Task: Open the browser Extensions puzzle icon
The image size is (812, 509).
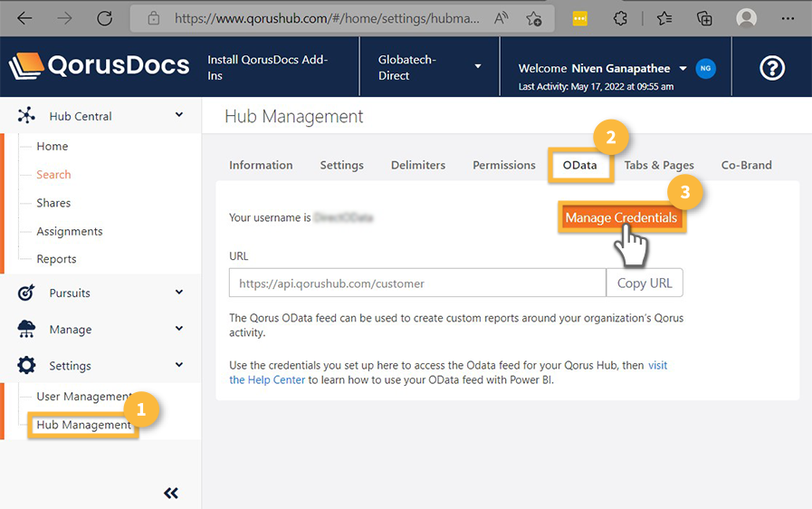Action: pos(620,19)
